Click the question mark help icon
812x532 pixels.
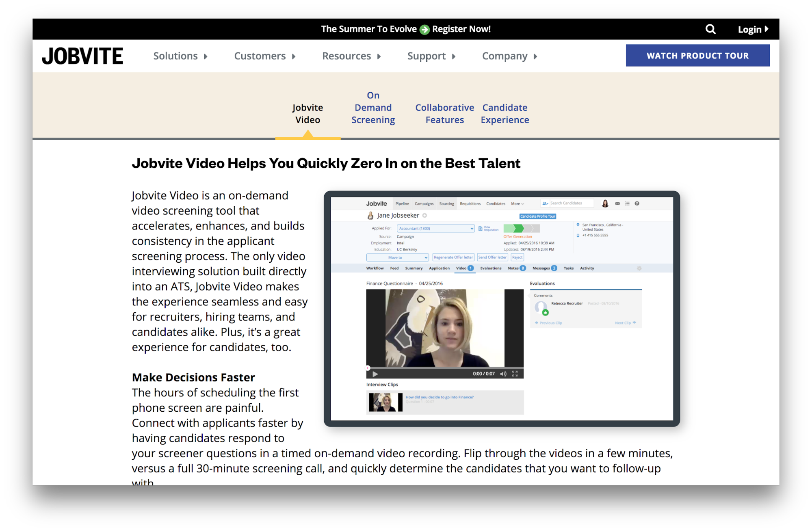tap(637, 203)
